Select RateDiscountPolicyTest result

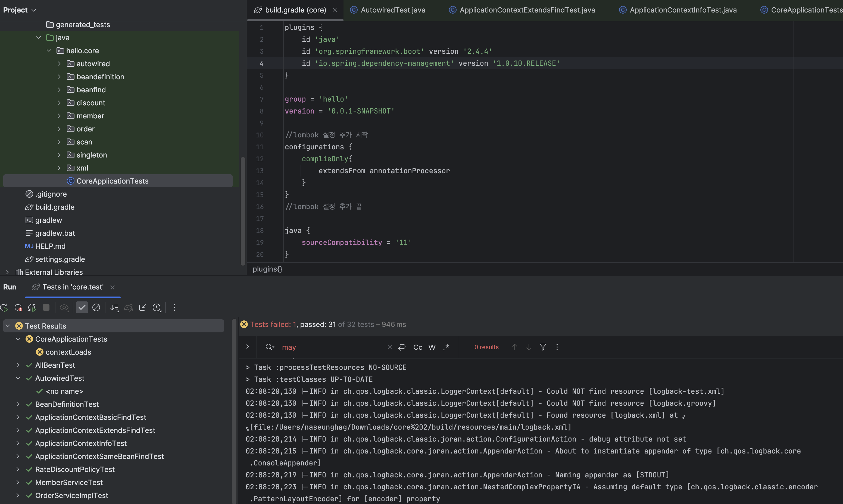point(71,469)
